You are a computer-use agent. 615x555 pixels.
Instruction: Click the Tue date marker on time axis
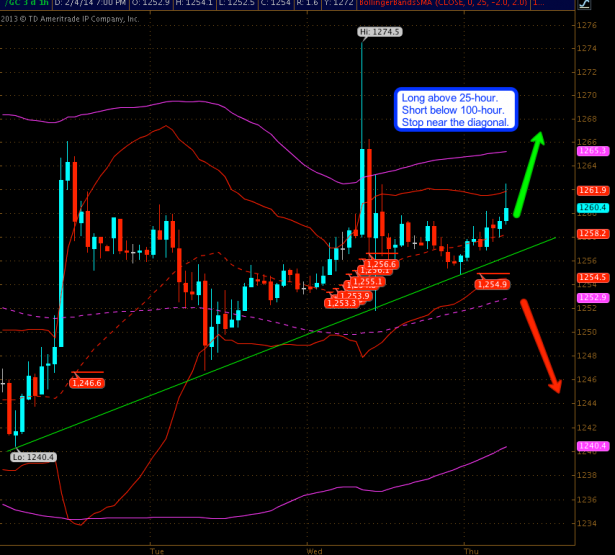(x=156, y=550)
